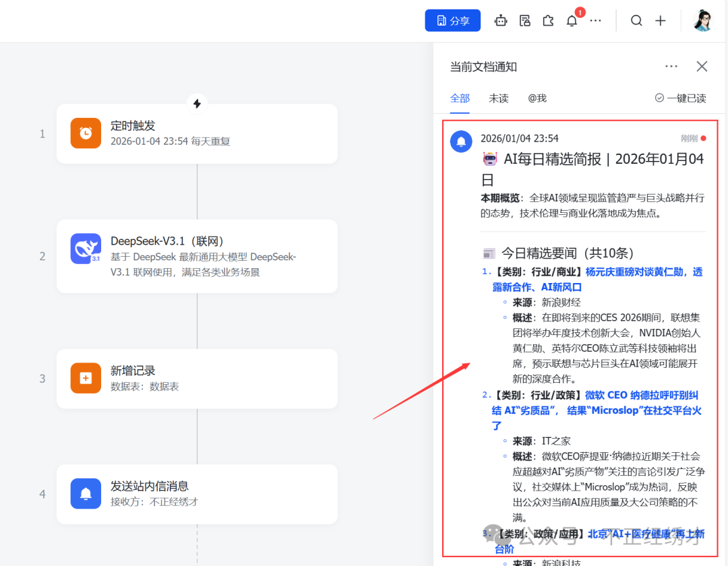The image size is (728, 566).
Task: Open notification panel more options ellipsis
Action: (671, 66)
